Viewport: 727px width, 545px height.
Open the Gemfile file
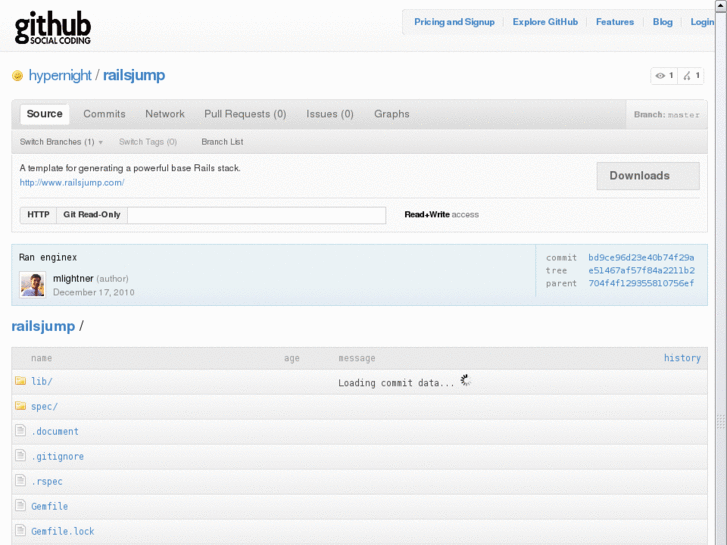(50, 507)
